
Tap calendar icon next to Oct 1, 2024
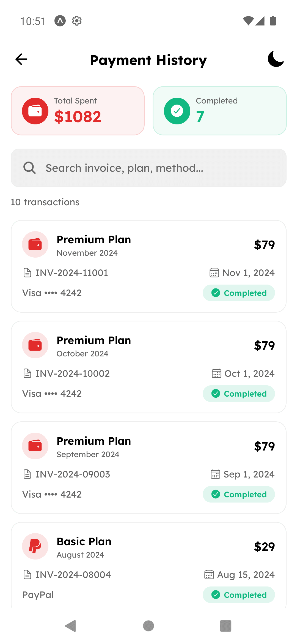[216, 373]
